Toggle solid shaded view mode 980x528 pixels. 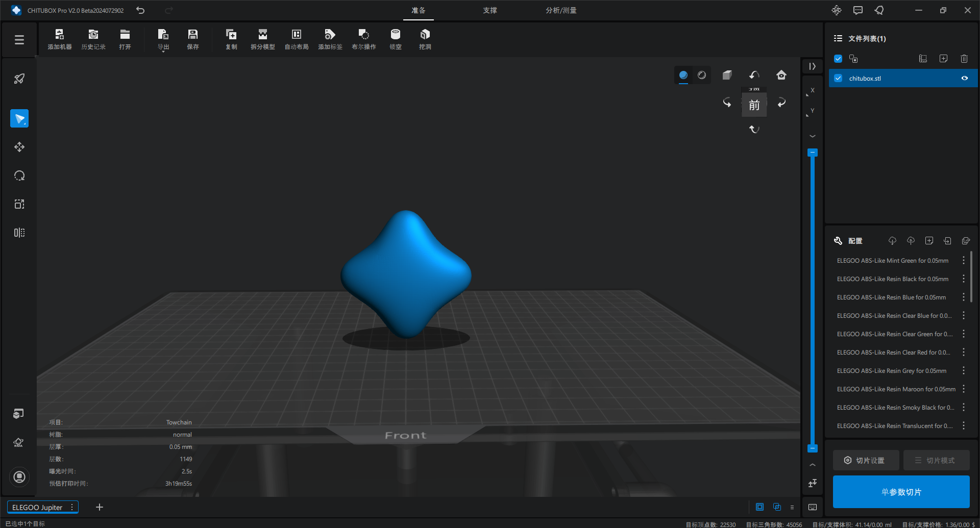(683, 76)
